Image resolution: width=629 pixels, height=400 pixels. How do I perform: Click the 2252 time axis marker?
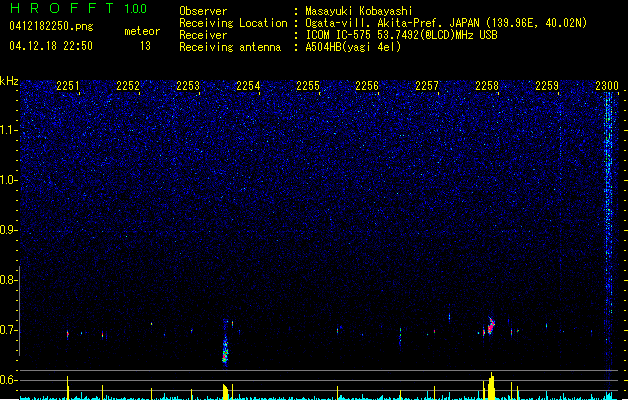tap(128, 86)
